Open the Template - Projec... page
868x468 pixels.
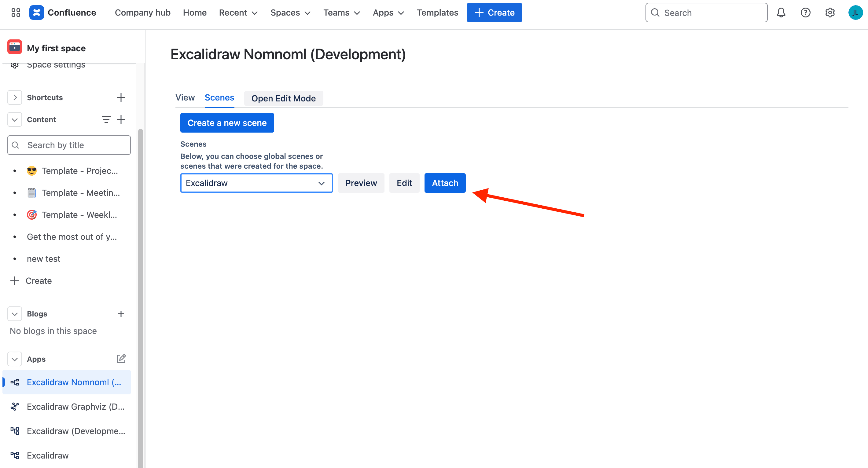click(x=80, y=171)
